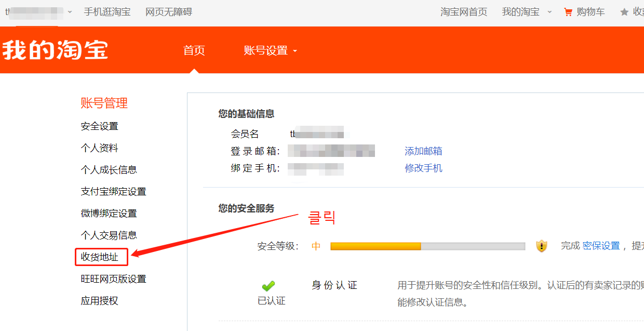Expand the 我的淘宝 top-bar dropdown arrow
This screenshot has height=331, width=644.
tap(549, 12)
